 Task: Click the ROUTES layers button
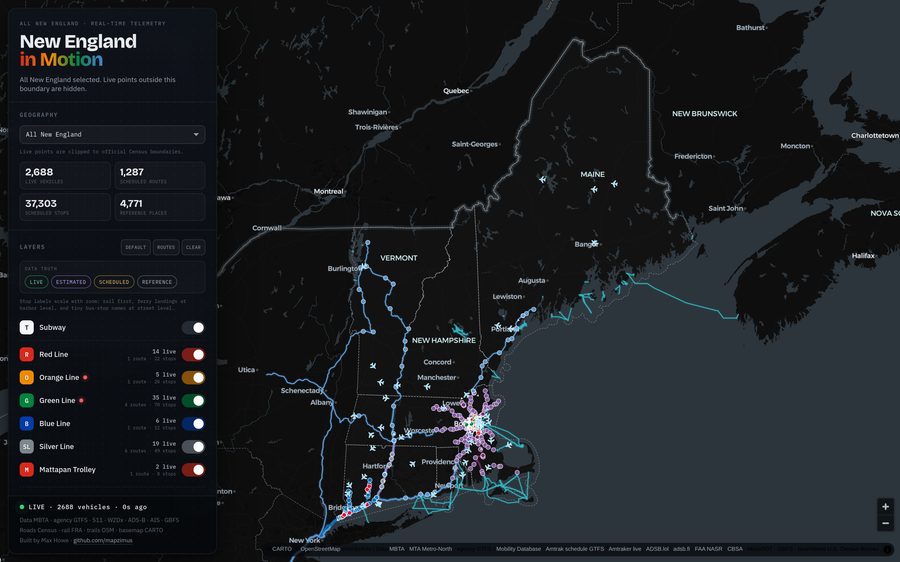tap(166, 247)
